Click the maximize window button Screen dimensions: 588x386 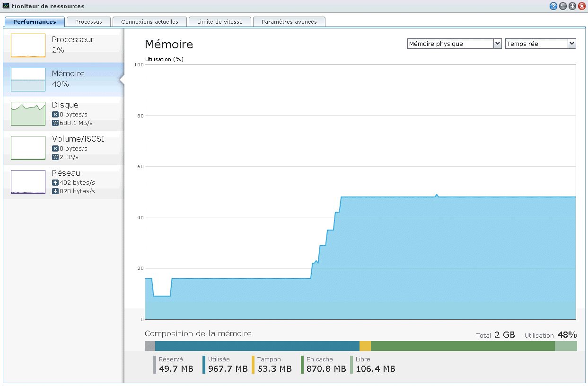click(x=572, y=6)
